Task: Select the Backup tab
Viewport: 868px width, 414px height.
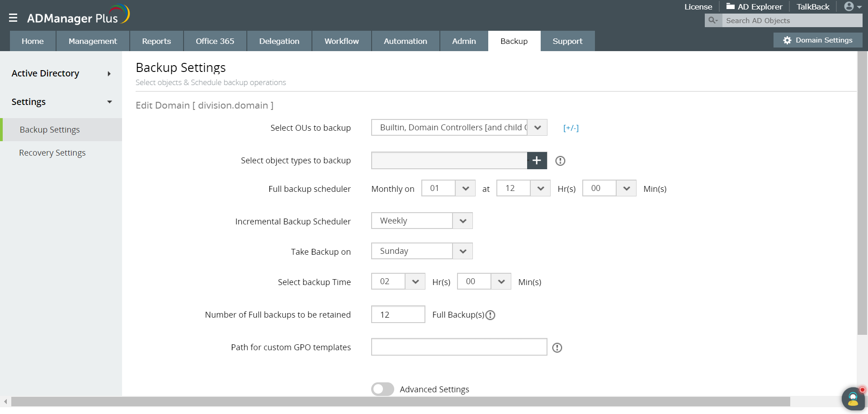Action: (x=514, y=41)
